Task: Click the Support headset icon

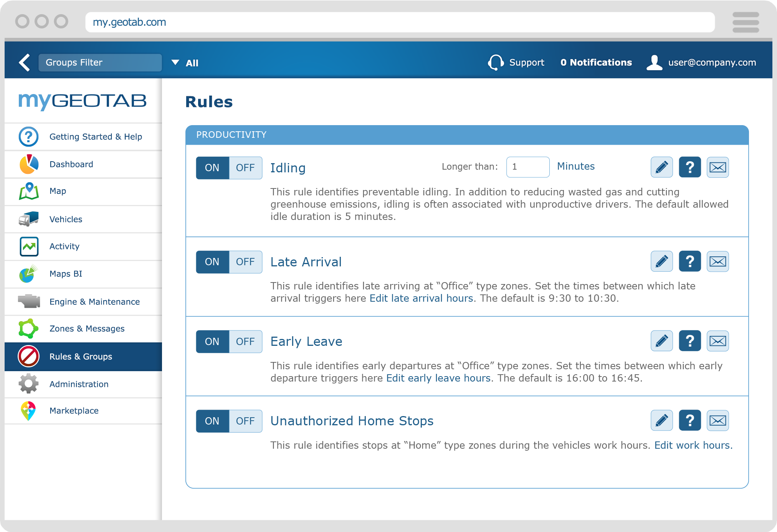Action: coord(496,62)
